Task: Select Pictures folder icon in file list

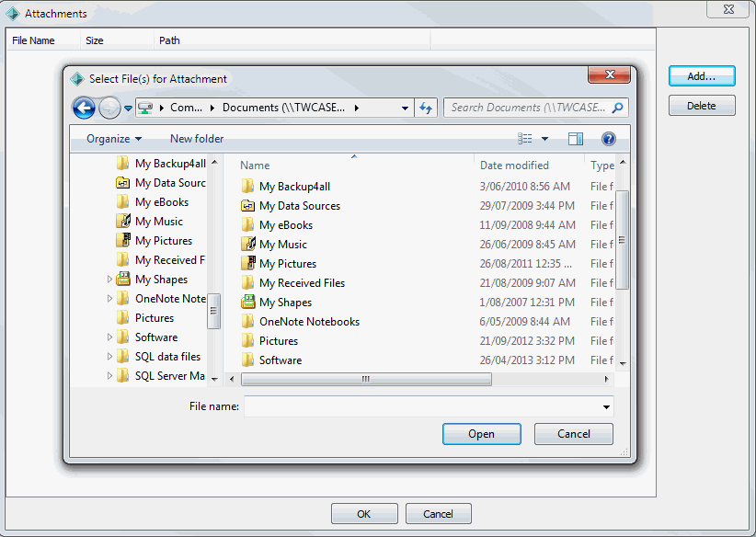Action: point(247,340)
